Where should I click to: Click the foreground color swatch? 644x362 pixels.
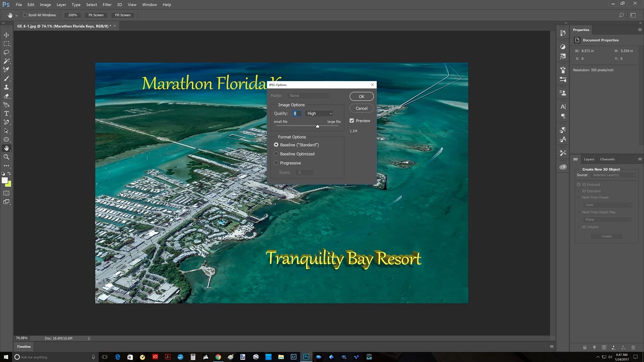click(5, 180)
